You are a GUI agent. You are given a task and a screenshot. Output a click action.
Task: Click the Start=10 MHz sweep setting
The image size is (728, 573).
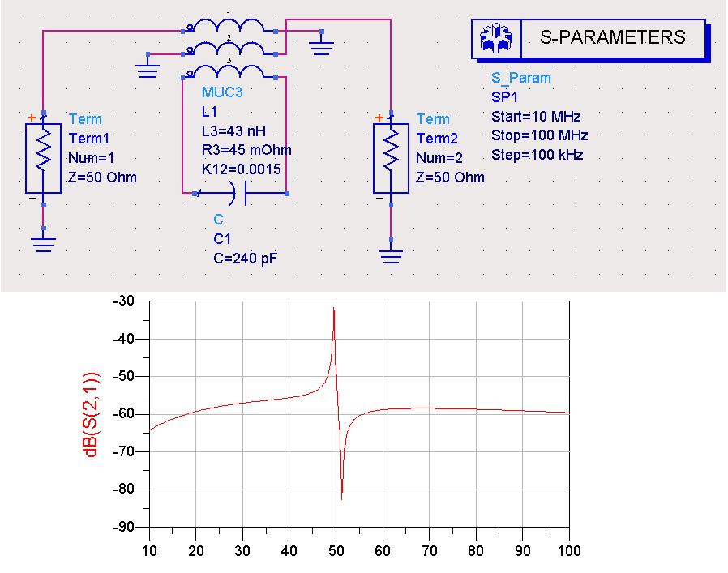pyautogui.click(x=536, y=116)
